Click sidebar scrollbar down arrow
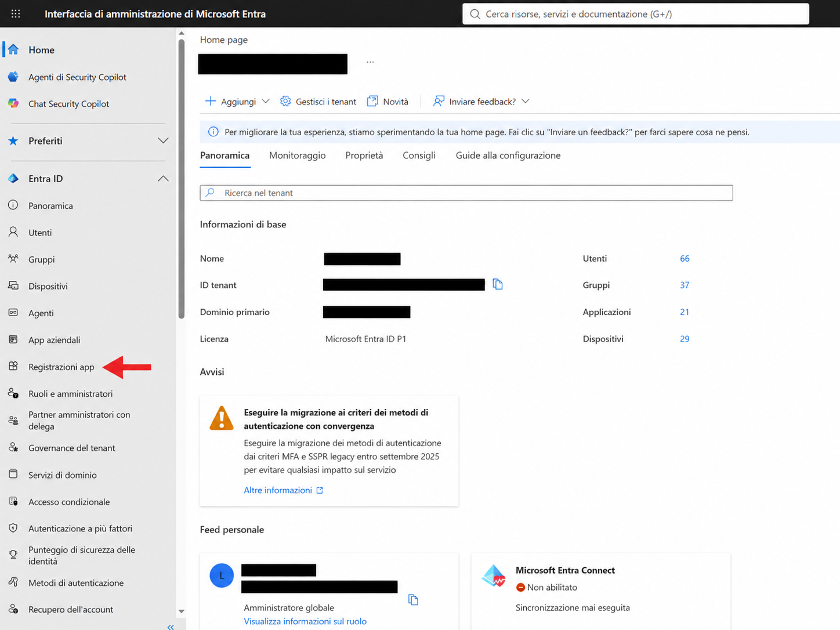The height and width of the screenshot is (630, 840). click(182, 611)
